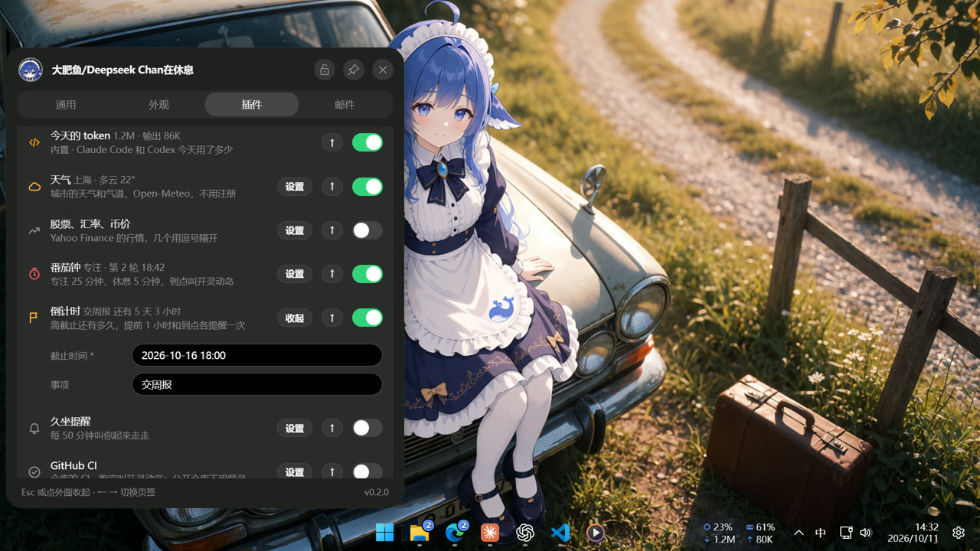
Task: Switch to the 通用 tab
Action: [66, 105]
